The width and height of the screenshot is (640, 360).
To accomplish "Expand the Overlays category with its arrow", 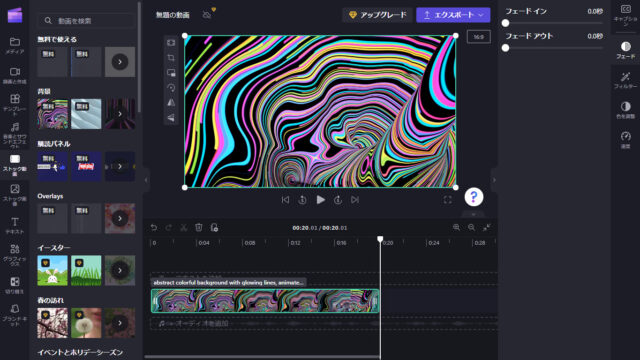I will tap(120, 218).
